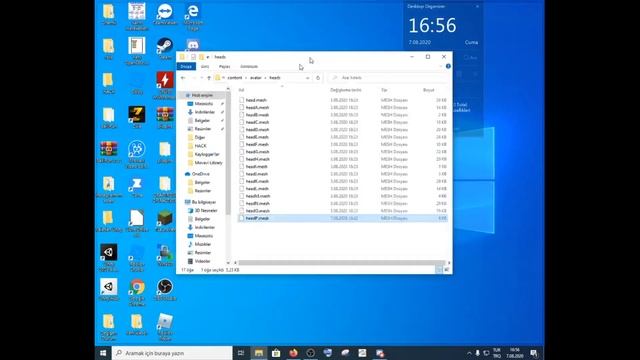This screenshot has width=640, height=360.
Task: Switch to details view in status bar
Action: tap(439, 270)
